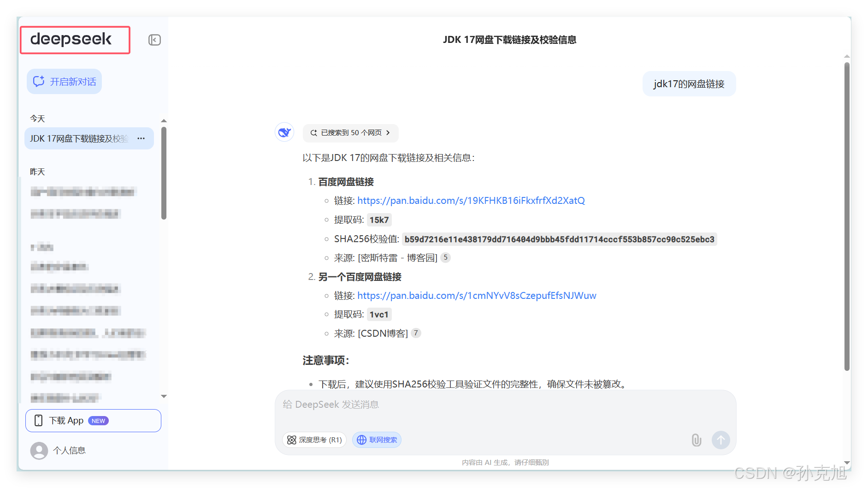Open 个人信息 profile menu
The image size is (868, 488).
click(58, 451)
